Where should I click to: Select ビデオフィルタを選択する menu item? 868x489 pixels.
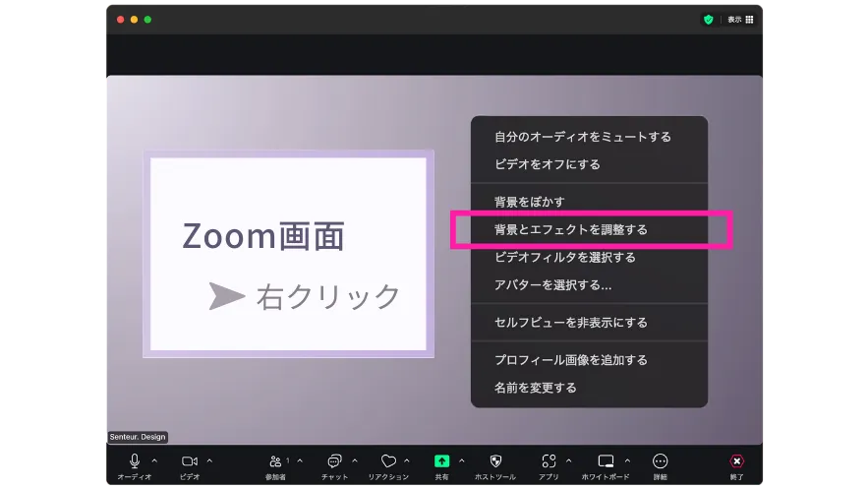coord(589,257)
